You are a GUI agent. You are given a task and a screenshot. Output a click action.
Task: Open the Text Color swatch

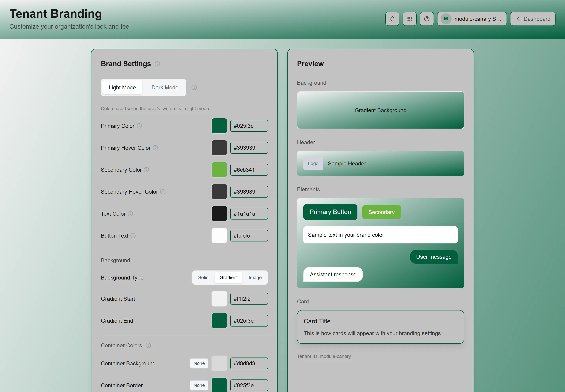[219, 214]
